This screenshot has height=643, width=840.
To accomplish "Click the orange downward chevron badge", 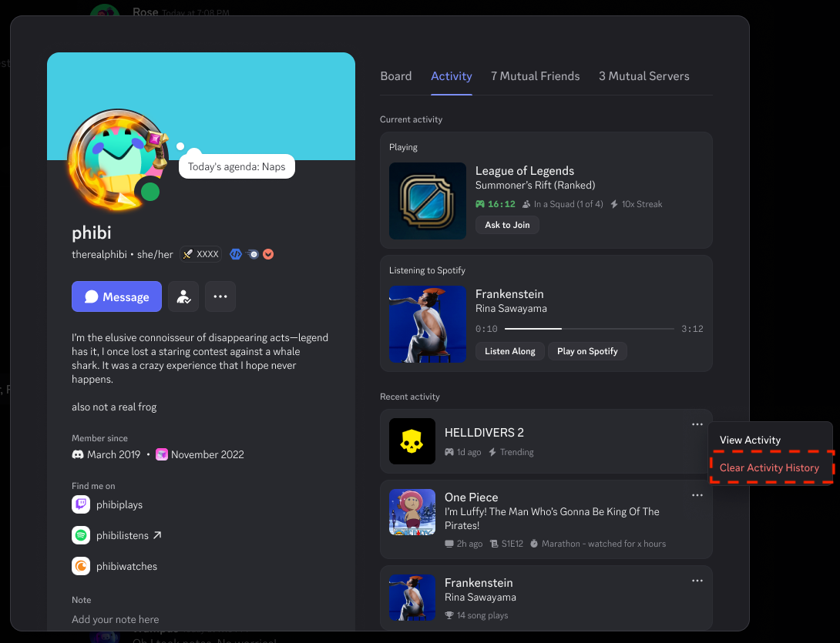I will (x=268, y=254).
